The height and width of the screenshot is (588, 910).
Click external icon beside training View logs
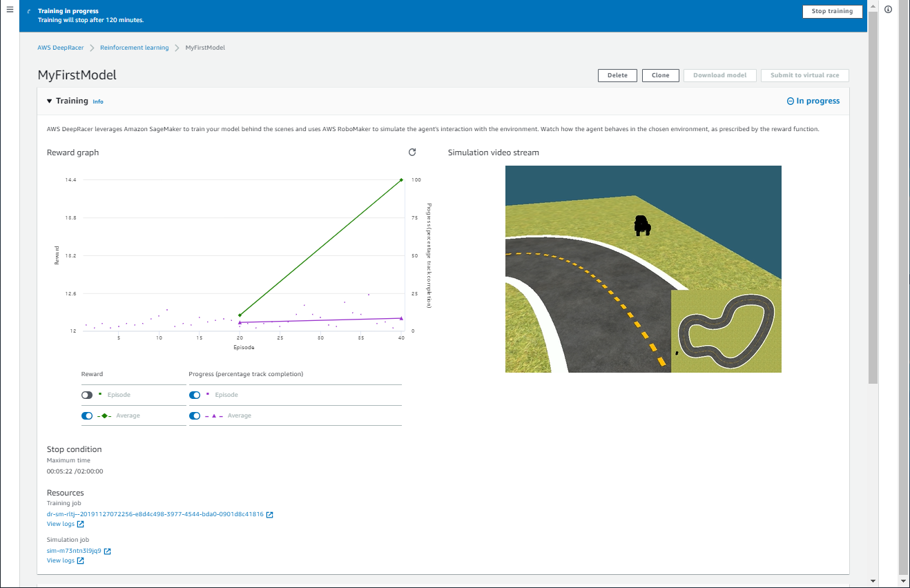[81, 525]
